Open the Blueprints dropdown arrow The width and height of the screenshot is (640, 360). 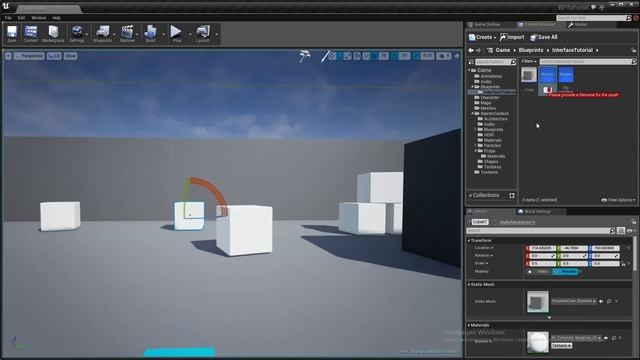point(114,34)
